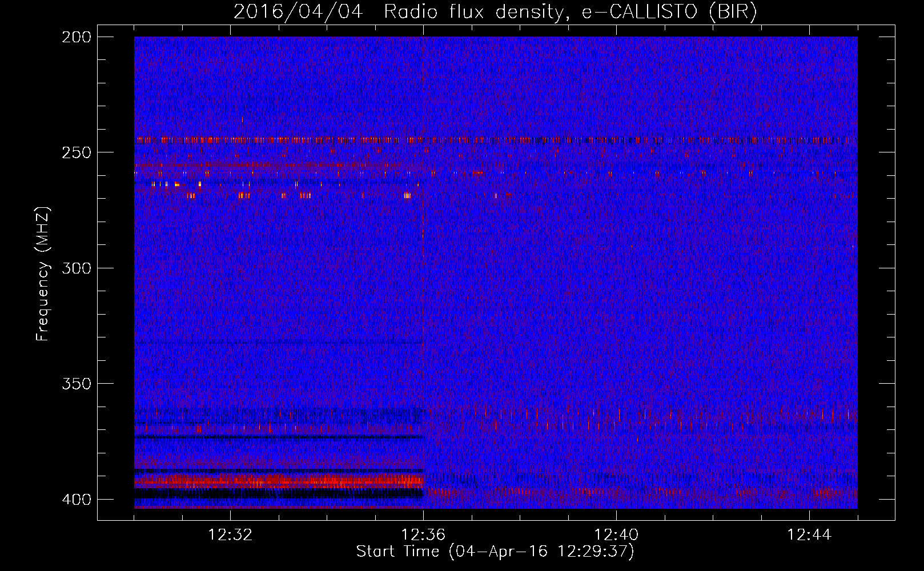Click the 12:32 time tick label
924x571 pixels.
click(x=230, y=534)
